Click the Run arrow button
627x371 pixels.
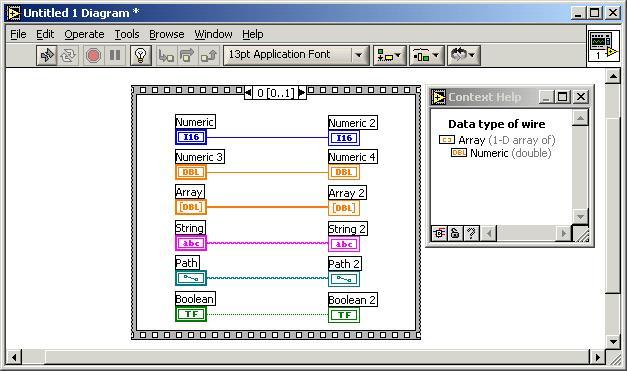coord(47,55)
